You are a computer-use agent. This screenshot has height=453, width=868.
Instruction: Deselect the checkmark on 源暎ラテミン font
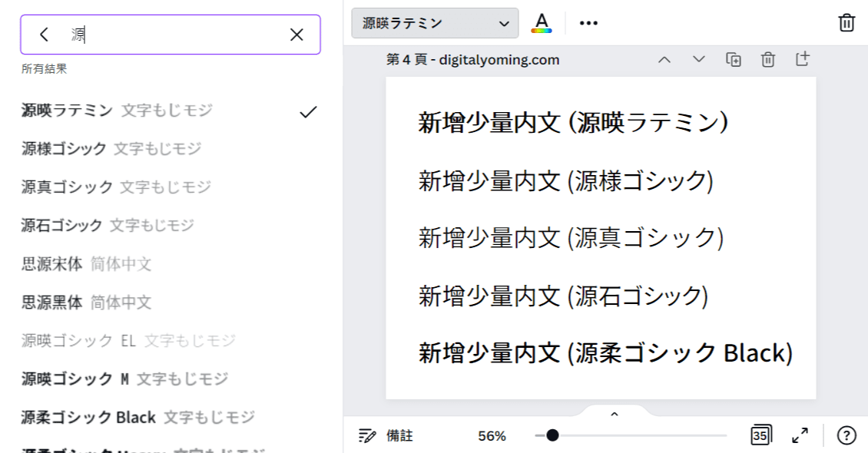[307, 111]
